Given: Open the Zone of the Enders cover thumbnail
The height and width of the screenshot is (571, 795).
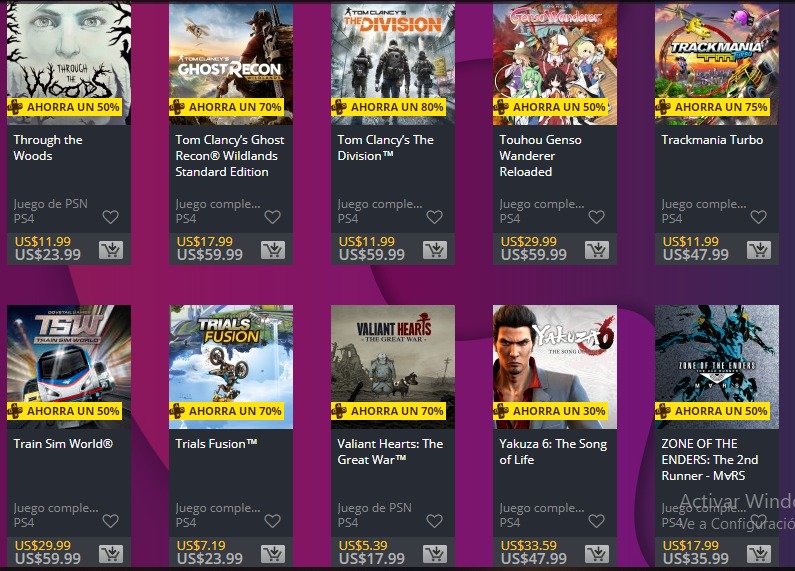Looking at the screenshot, I should click(x=717, y=367).
